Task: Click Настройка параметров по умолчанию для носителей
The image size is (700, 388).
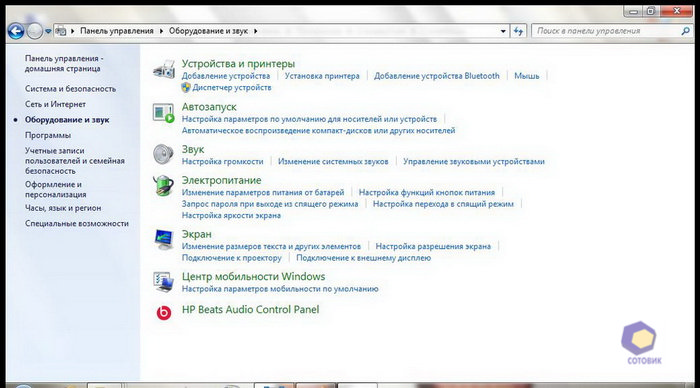Action: [x=309, y=119]
